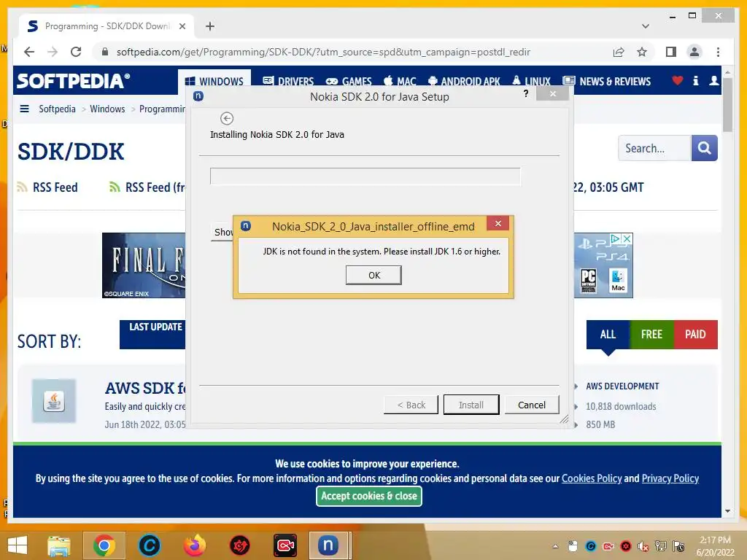
Task: Open the Windows Start button
Action: [x=18, y=545]
